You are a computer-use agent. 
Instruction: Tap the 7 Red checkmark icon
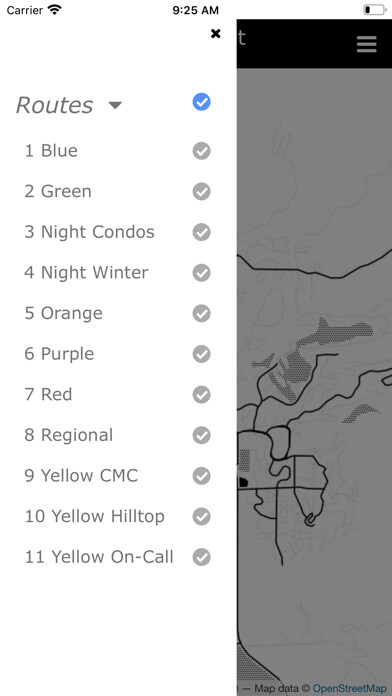[202, 395]
